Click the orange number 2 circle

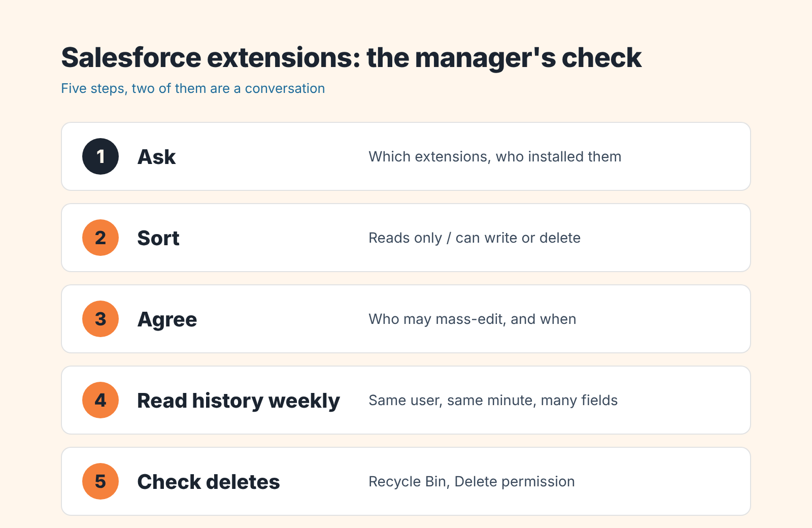100,238
